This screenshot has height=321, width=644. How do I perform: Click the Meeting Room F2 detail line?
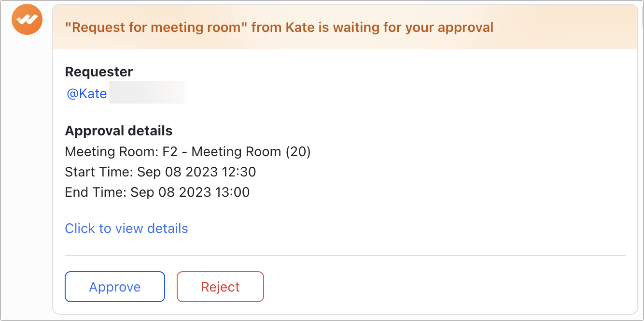pyautogui.click(x=187, y=151)
